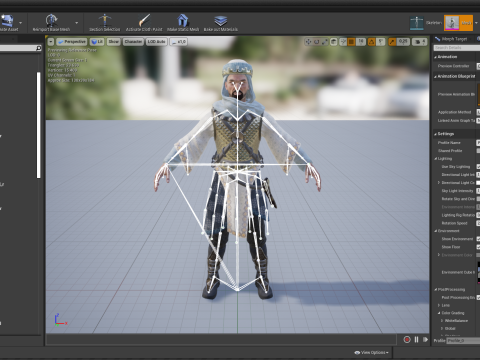Collapse the PostProcessing category
Screen dimensions: 480x360
pos(436,289)
